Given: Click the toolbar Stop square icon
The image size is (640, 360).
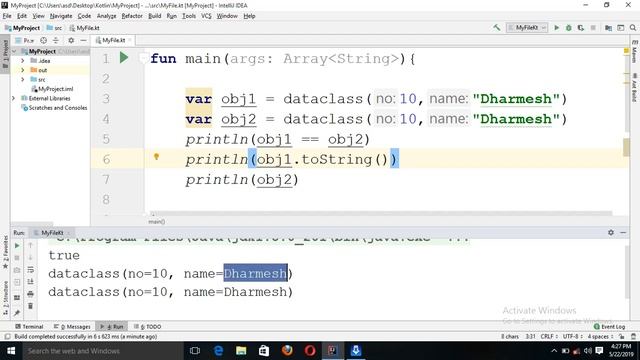Looking at the screenshot, I should tap(593, 28).
